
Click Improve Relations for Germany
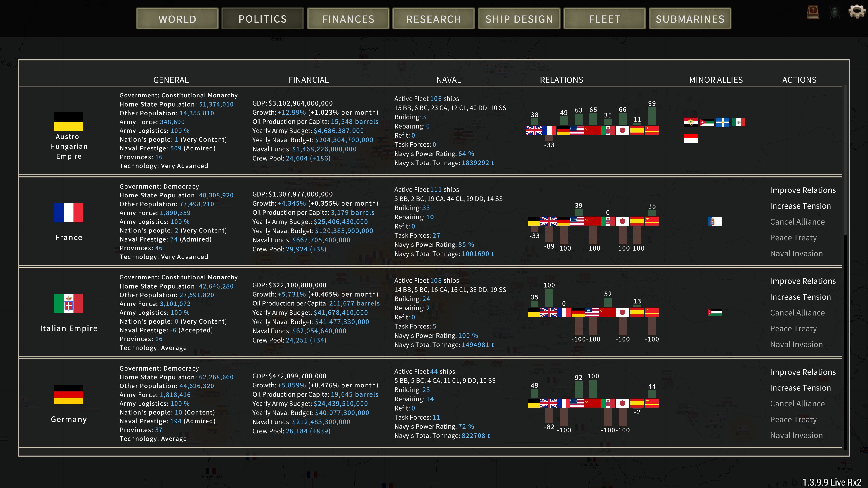803,372
